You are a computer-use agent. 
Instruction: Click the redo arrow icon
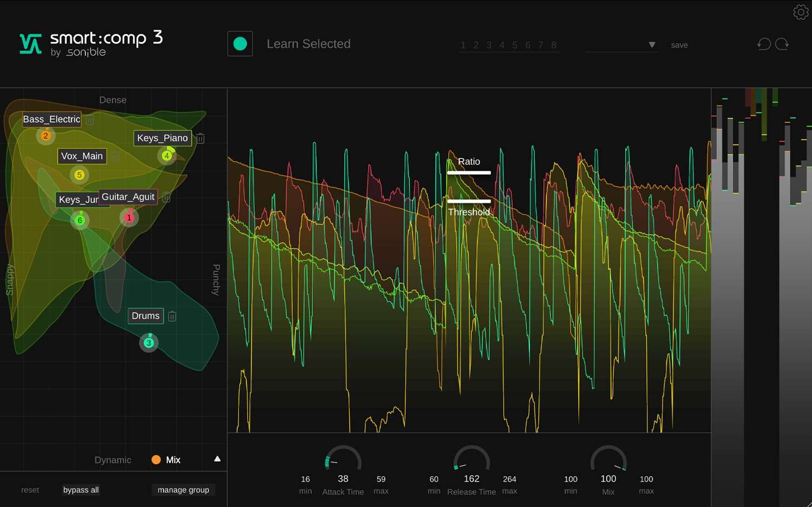pyautogui.click(x=782, y=44)
